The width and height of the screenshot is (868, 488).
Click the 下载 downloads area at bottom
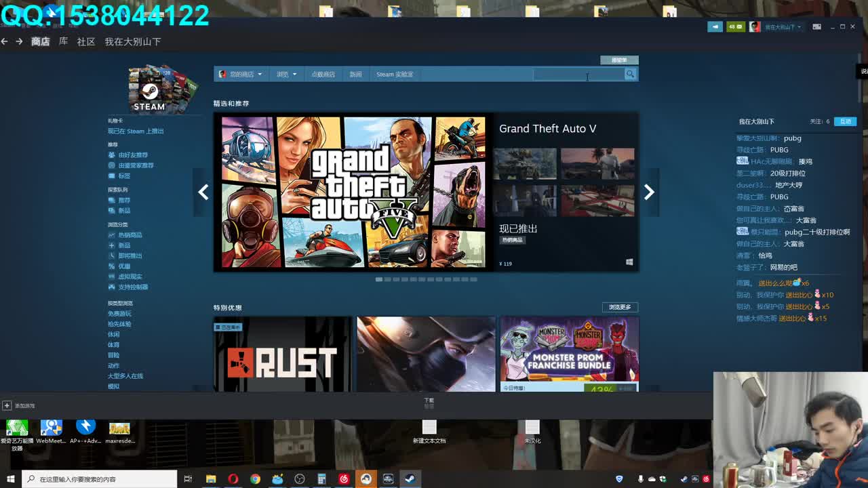429,403
